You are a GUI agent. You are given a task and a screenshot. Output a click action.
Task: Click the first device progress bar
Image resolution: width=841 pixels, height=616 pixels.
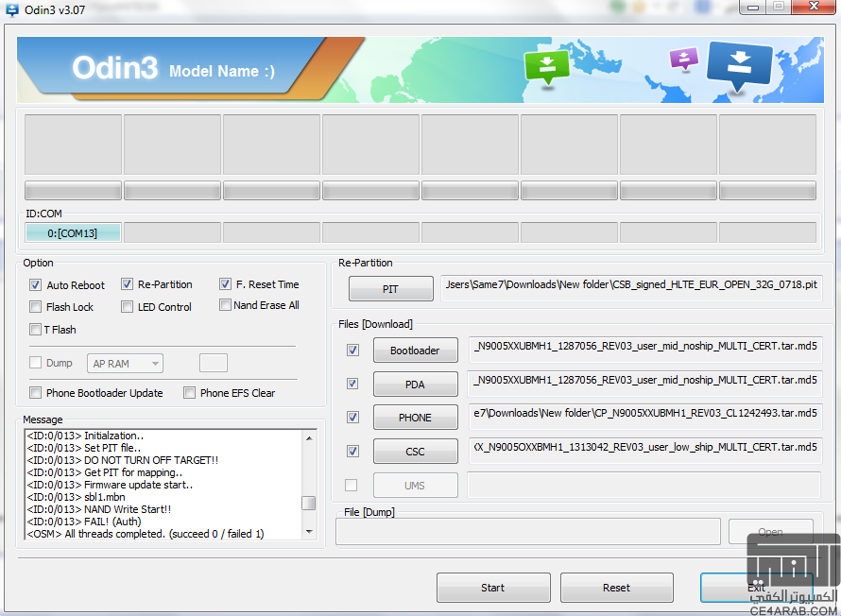73,190
